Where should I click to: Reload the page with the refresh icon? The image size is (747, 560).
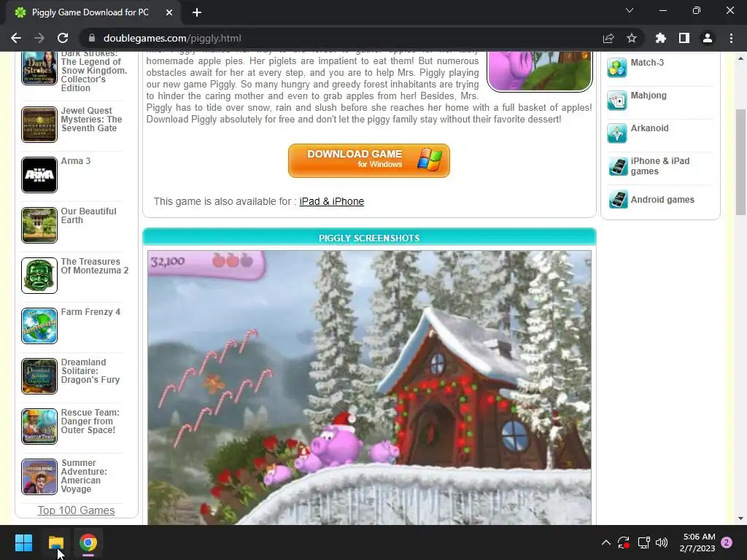coord(63,38)
